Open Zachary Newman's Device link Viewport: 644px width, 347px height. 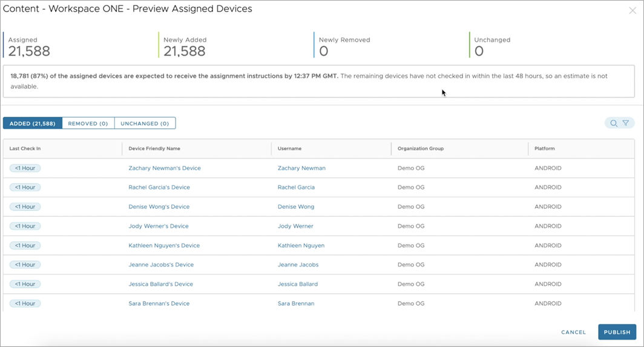point(165,168)
